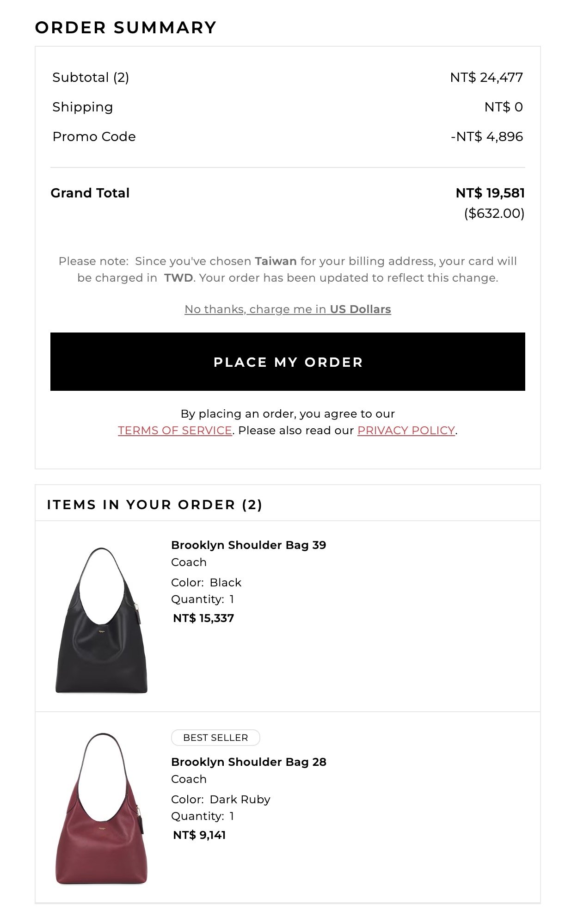The image size is (565, 924).
Task: Select the Coach brand under Shoulder Bag 28
Action: [189, 779]
